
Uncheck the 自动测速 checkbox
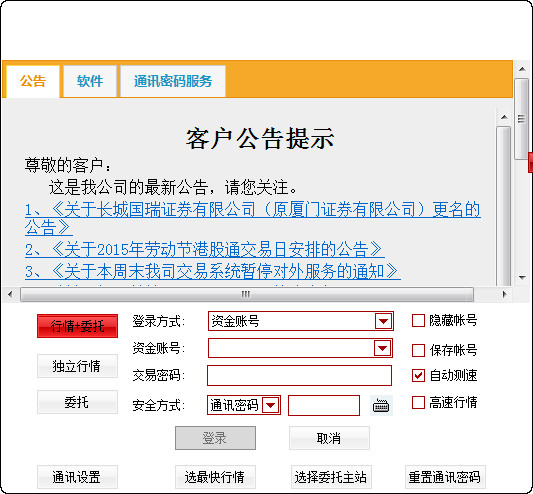point(418,375)
